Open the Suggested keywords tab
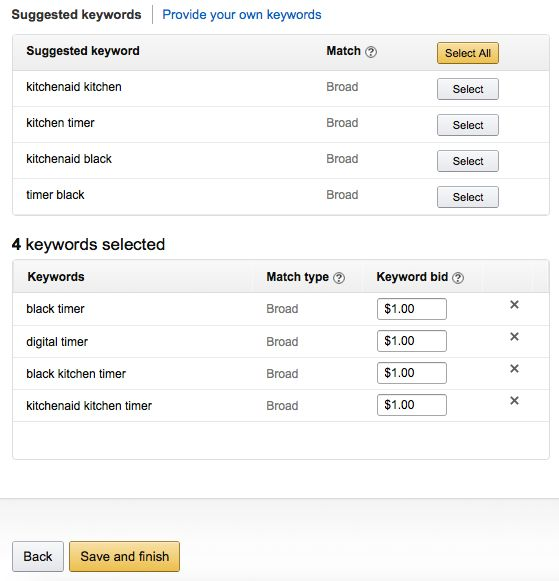The width and height of the screenshot is (559, 581). pos(76,15)
